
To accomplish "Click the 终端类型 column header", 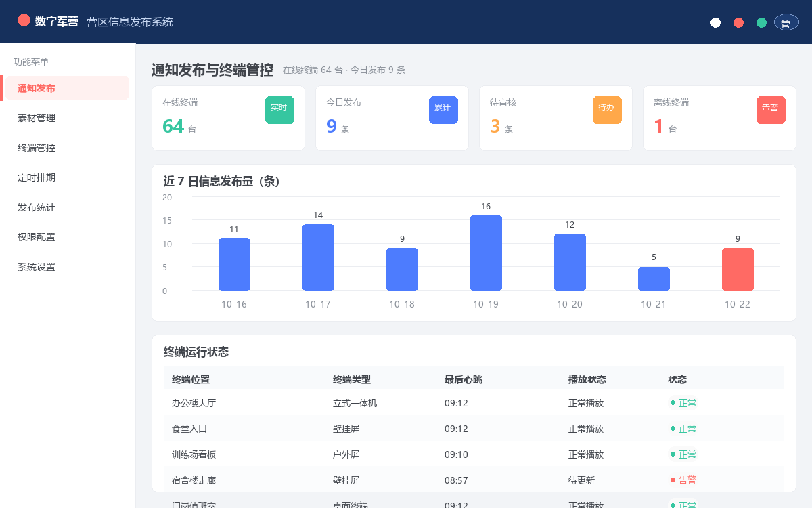I will point(352,379).
